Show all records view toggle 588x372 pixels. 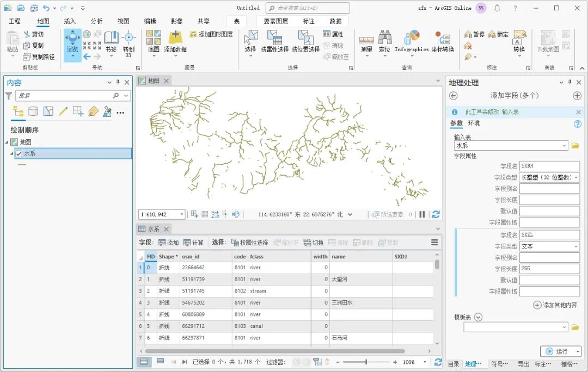144,362
